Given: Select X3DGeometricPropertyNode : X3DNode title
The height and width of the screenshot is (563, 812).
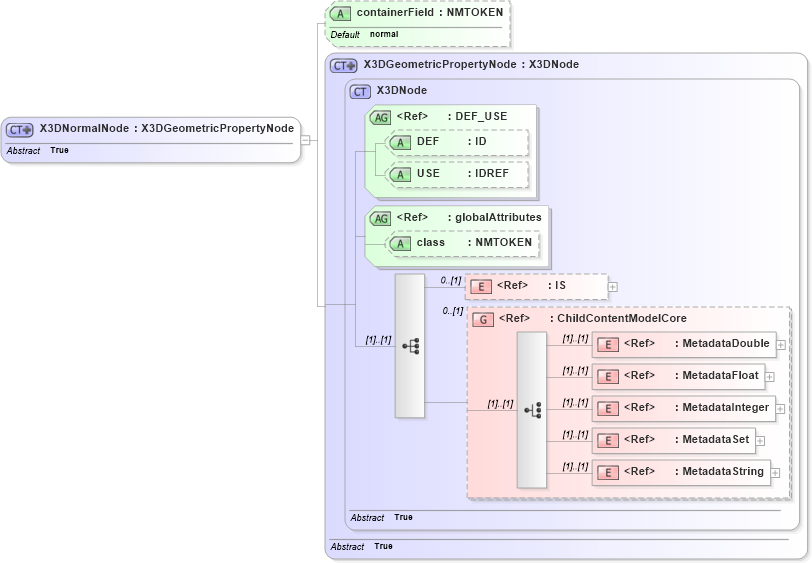Looking at the screenshot, I should coord(471,64).
